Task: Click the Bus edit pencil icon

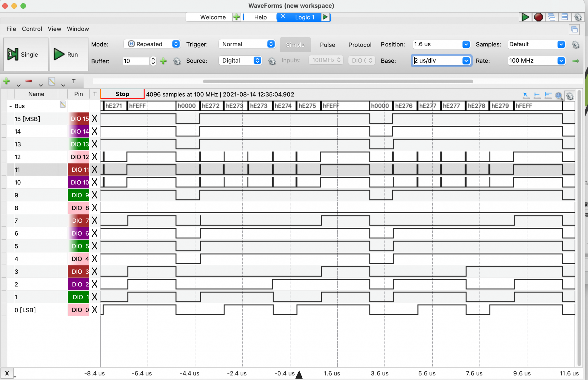Action: coord(63,105)
